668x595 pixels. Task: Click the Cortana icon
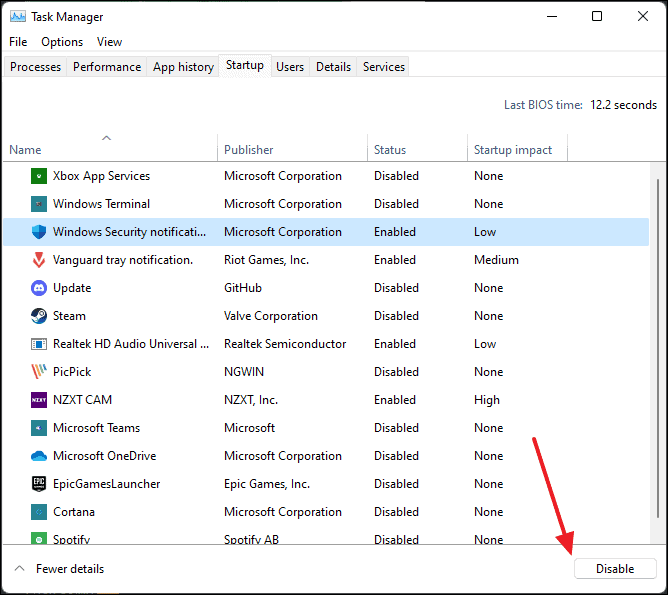click(39, 512)
